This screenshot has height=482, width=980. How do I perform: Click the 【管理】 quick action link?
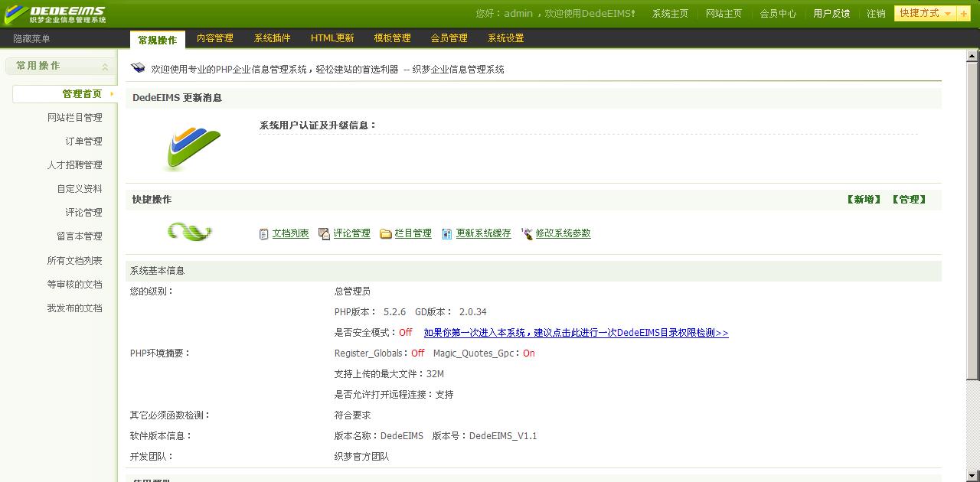[909, 200]
